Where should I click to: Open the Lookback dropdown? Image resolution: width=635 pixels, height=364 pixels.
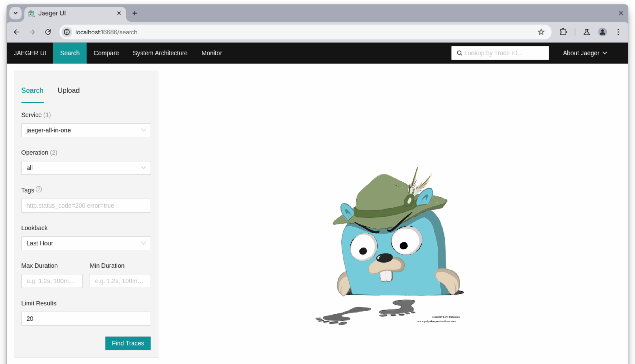coord(86,243)
